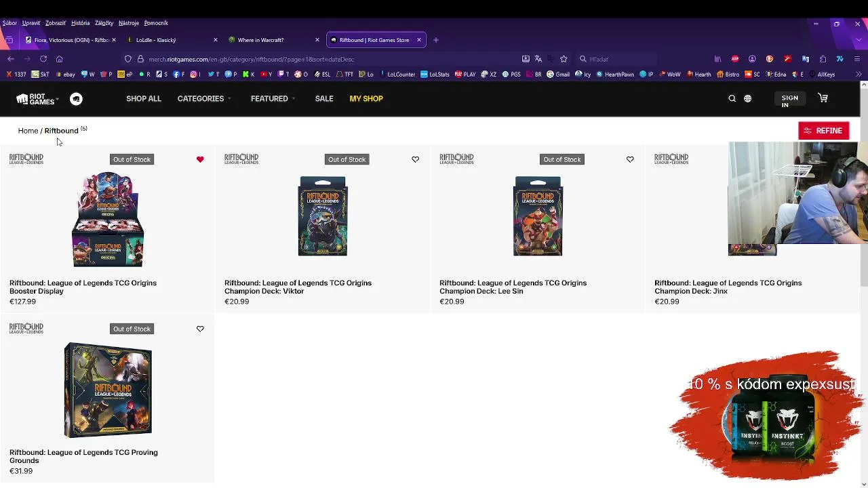Screen dimensions: 868x488
Task: Open the 1337 bookmark
Action: (16, 75)
